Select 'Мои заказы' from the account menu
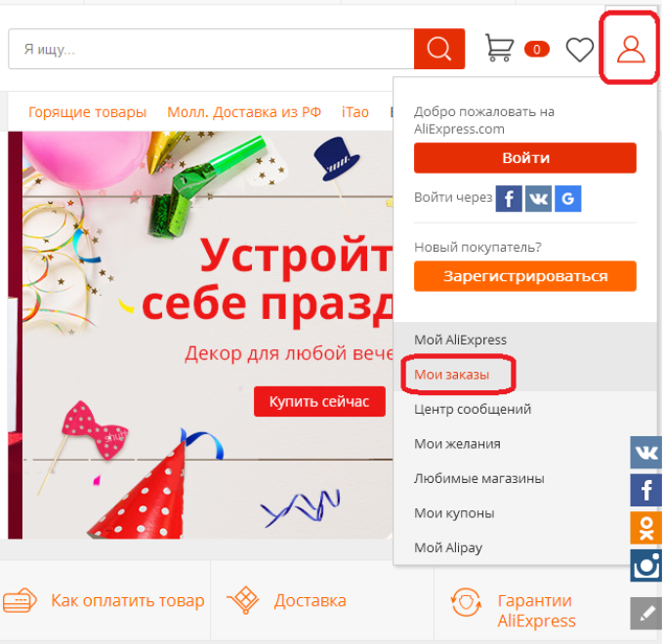The height and width of the screenshot is (644, 664). coord(451,375)
